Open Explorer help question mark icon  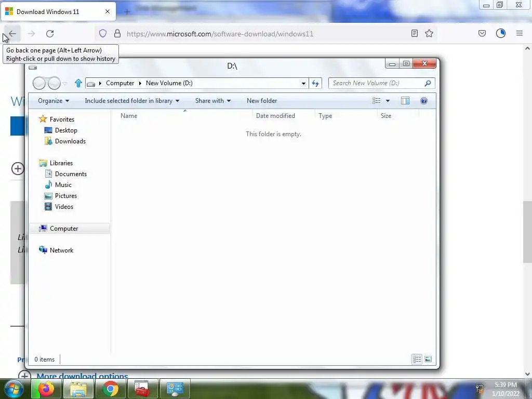[424, 101]
